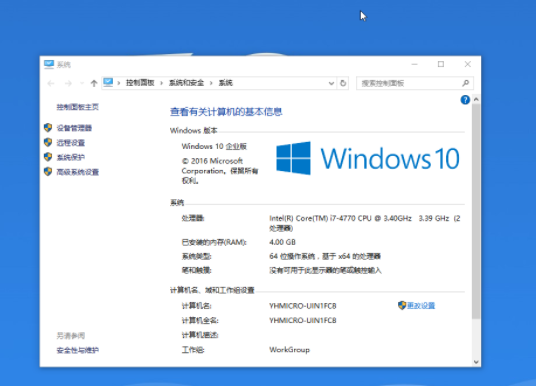
Task: Click the Back arrow navigation button
Action: coord(51,83)
